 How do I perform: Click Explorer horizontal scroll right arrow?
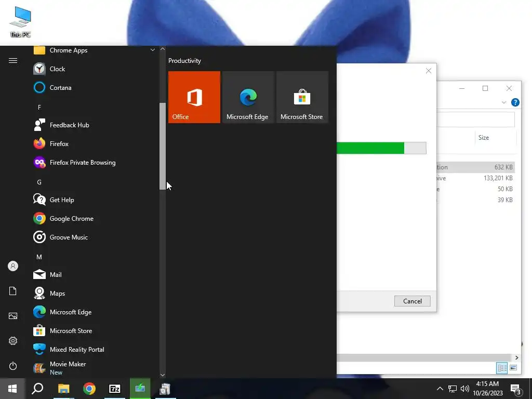pos(517,357)
